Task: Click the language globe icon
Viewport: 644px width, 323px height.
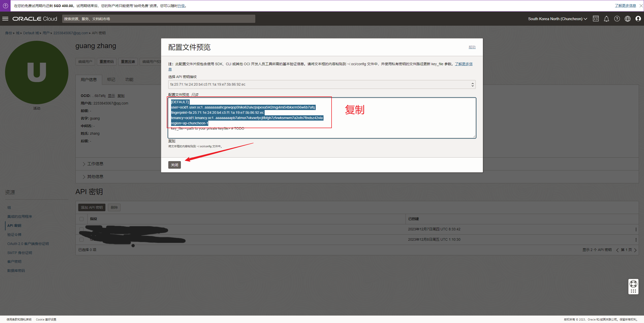Action: click(627, 19)
